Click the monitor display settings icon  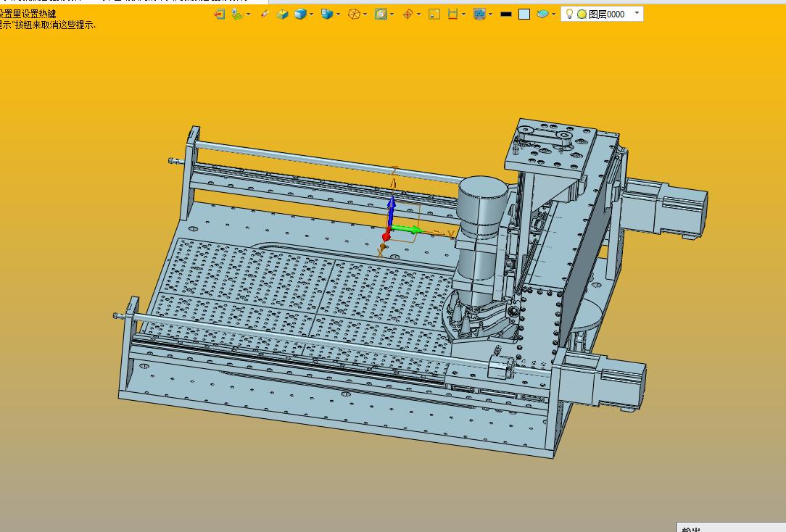(480, 14)
